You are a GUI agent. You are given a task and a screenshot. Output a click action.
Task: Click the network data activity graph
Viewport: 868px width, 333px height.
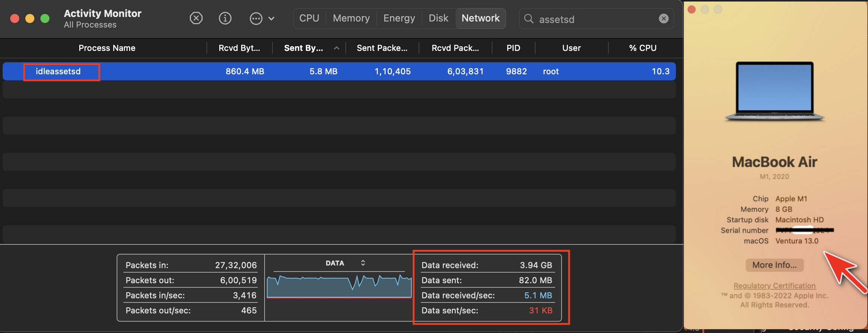click(339, 286)
